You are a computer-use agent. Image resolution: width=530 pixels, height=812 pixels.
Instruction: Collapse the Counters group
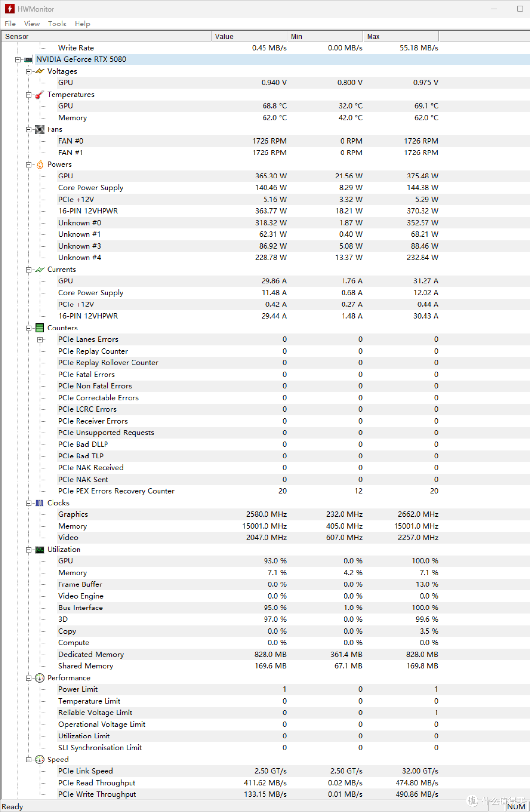29,328
